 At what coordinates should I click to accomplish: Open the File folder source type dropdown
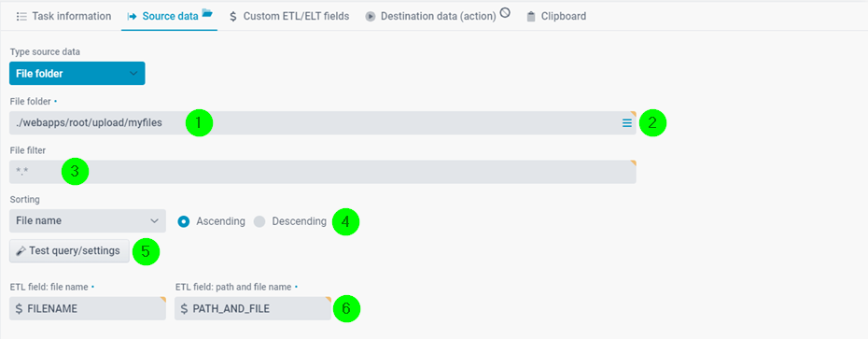click(77, 73)
